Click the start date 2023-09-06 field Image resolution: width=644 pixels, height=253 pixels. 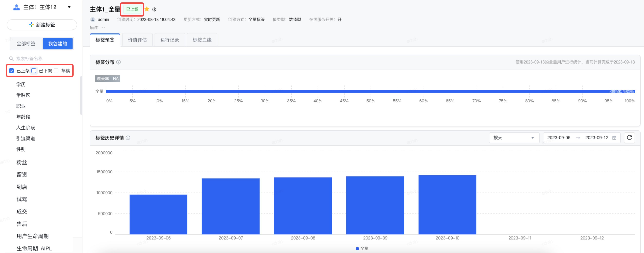[x=559, y=138]
